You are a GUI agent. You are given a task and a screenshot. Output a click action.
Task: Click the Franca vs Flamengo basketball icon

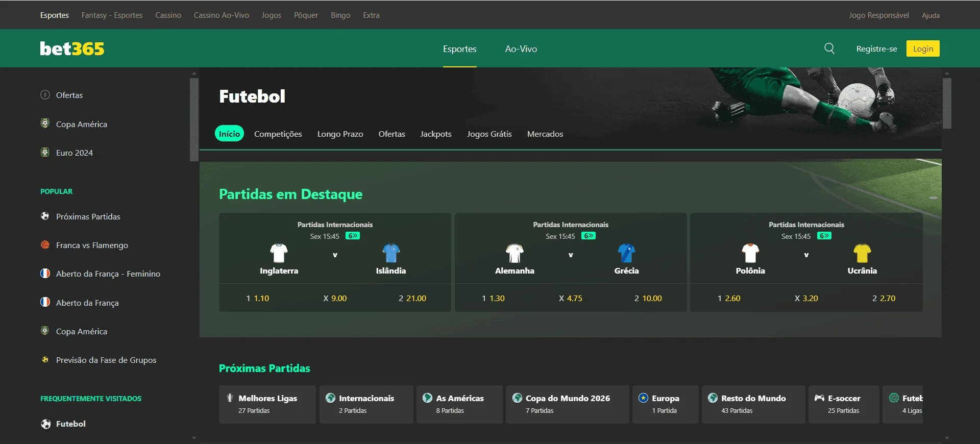[x=45, y=244]
